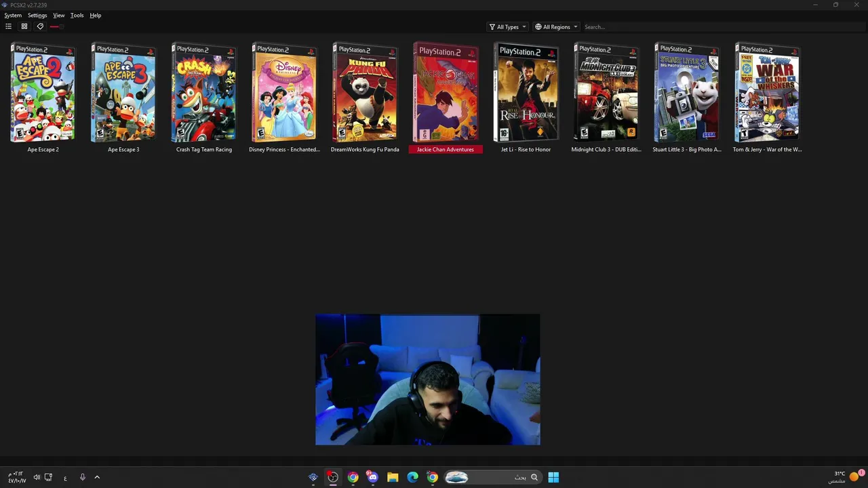The width and height of the screenshot is (868, 488).
Task: Click the microphone tray icon
Action: point(83,477)
